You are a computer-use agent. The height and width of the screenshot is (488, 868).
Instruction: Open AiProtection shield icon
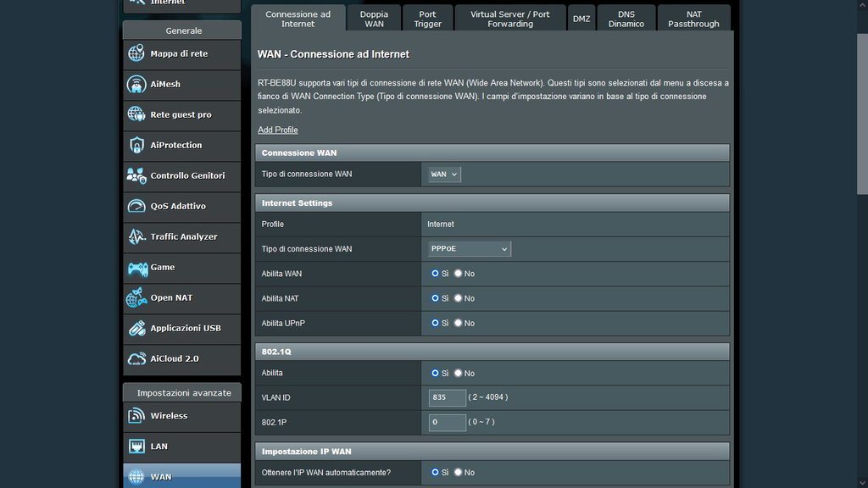coord(136,146)
